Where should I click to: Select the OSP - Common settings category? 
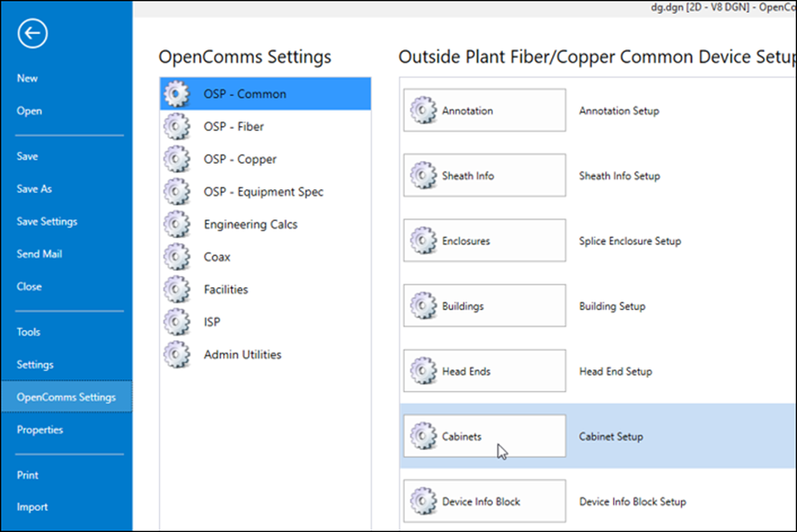pyautogui.click(x=265, y=94)
